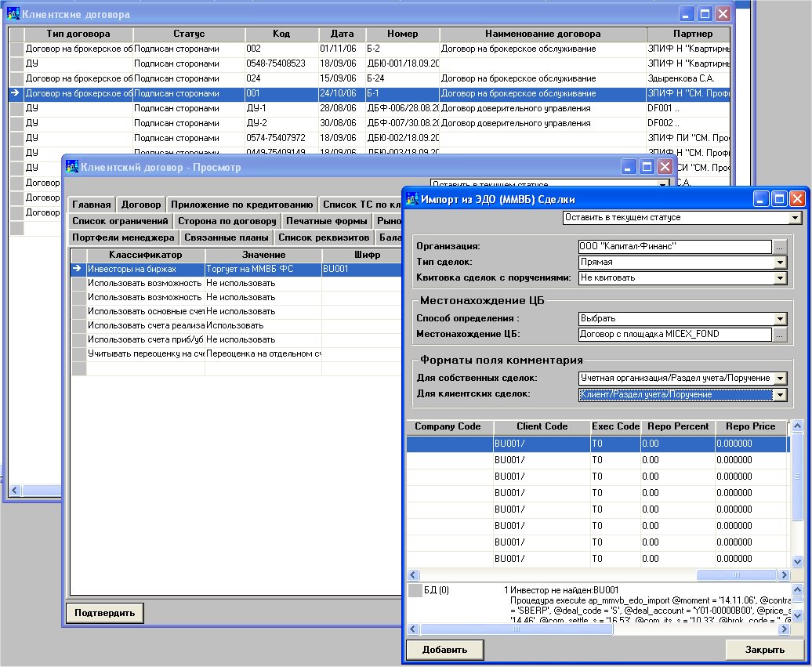Screen dimensions: 812x667
Task: Click the Подтвердить button
Action: coord(104,613)
